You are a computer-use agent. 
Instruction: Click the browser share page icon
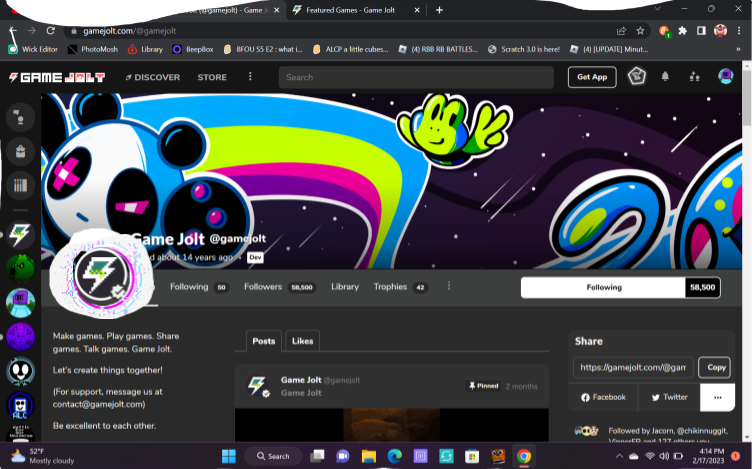(x=621, y=31)
